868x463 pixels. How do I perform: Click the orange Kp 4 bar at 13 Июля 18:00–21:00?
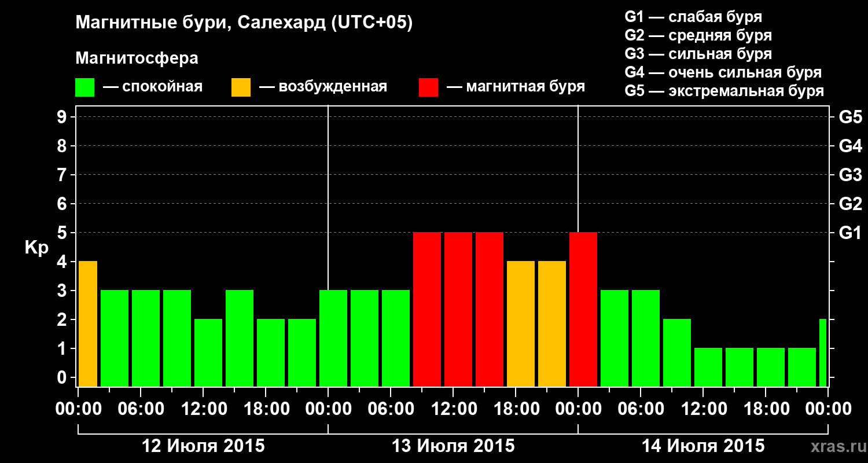point(521,324)
